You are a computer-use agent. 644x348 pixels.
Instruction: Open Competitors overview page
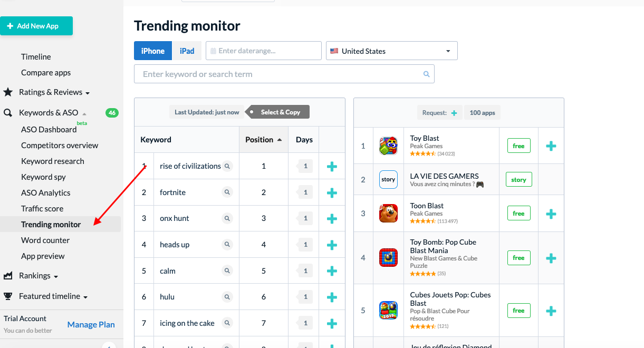point(60,145)
